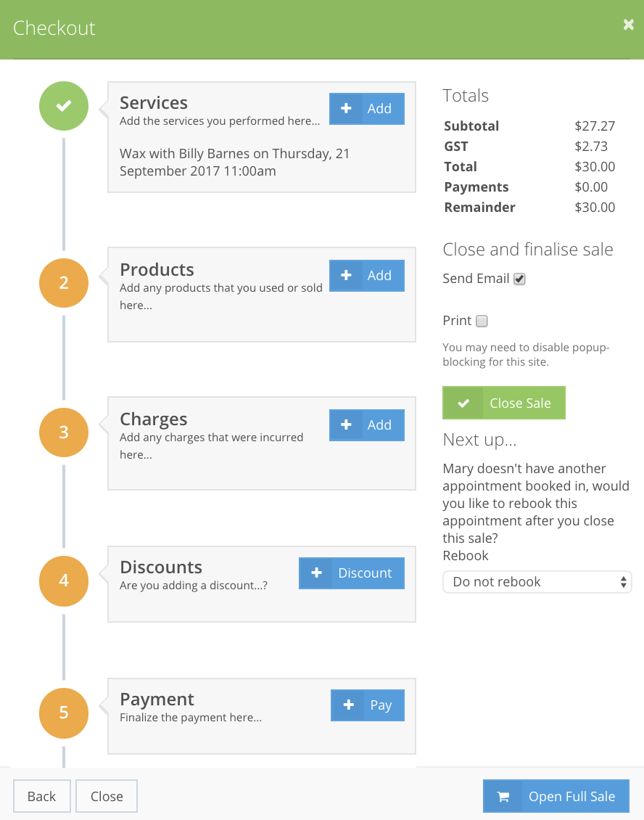Add a product with the Products Add button
Image resolution: width=644 pixels, height=820 pixels.
(367, 276)
